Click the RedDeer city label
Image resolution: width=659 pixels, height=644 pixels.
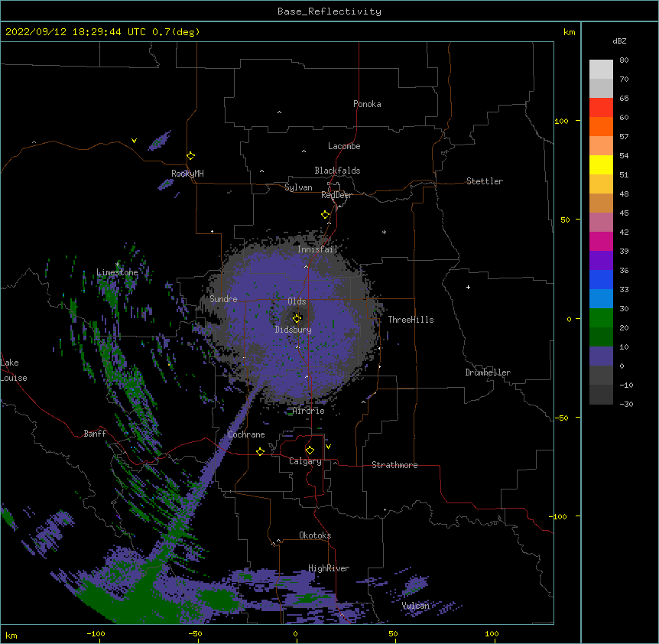(336, 195)
